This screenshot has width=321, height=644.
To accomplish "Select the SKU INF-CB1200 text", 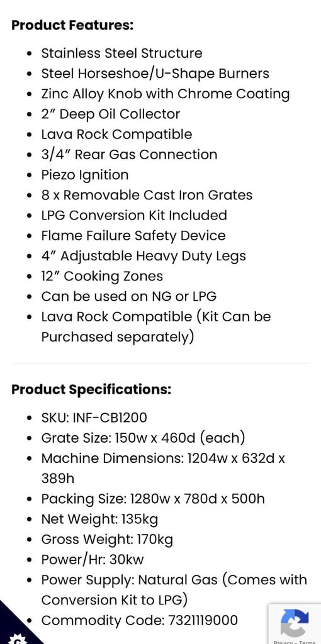I will [x=94, y=418].
